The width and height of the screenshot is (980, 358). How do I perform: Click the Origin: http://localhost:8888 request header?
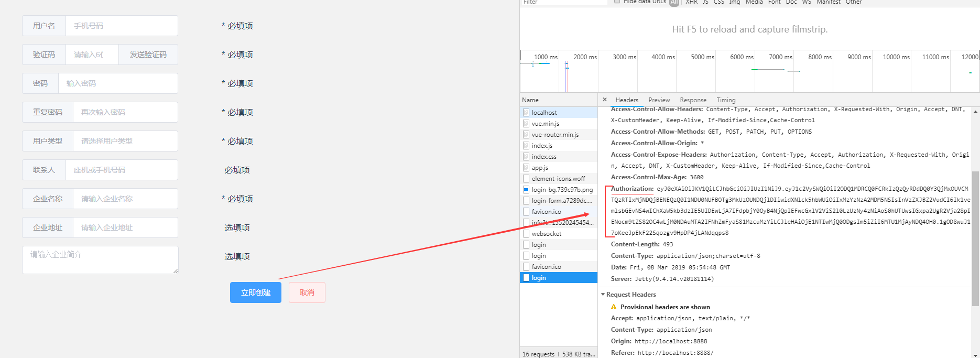[x=659, y=341]
